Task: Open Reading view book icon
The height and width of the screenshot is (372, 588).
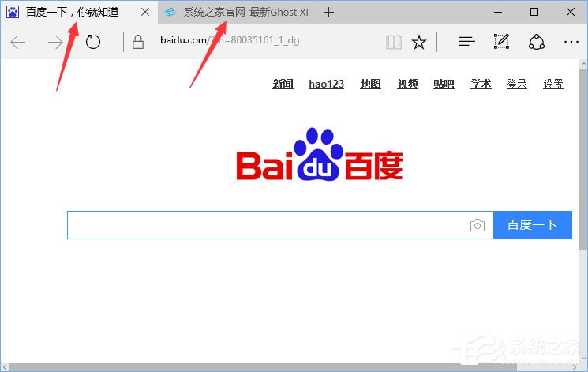Action: (x=394, y=43)
